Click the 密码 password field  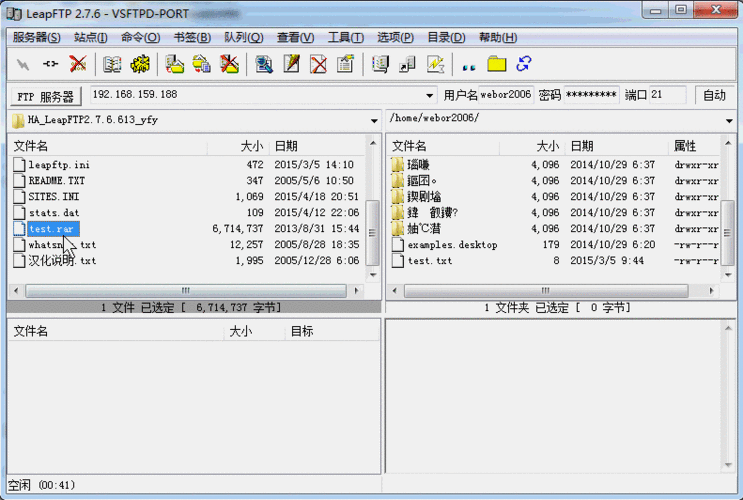point(591,95)
